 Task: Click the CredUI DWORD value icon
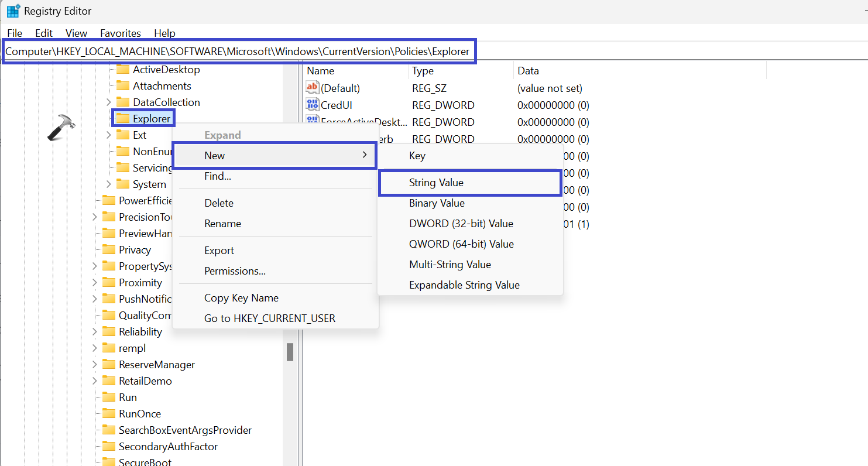(313, 105)
